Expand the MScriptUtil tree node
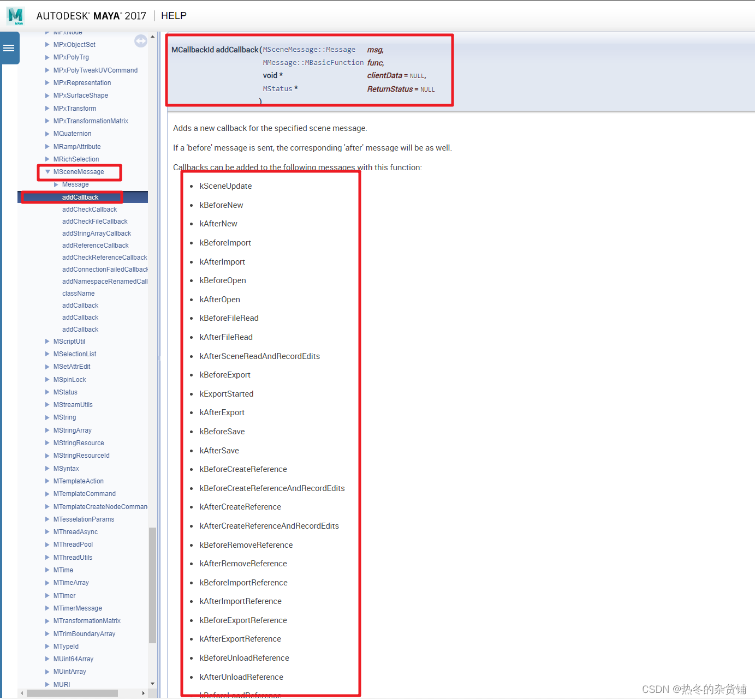 (47, 342)
